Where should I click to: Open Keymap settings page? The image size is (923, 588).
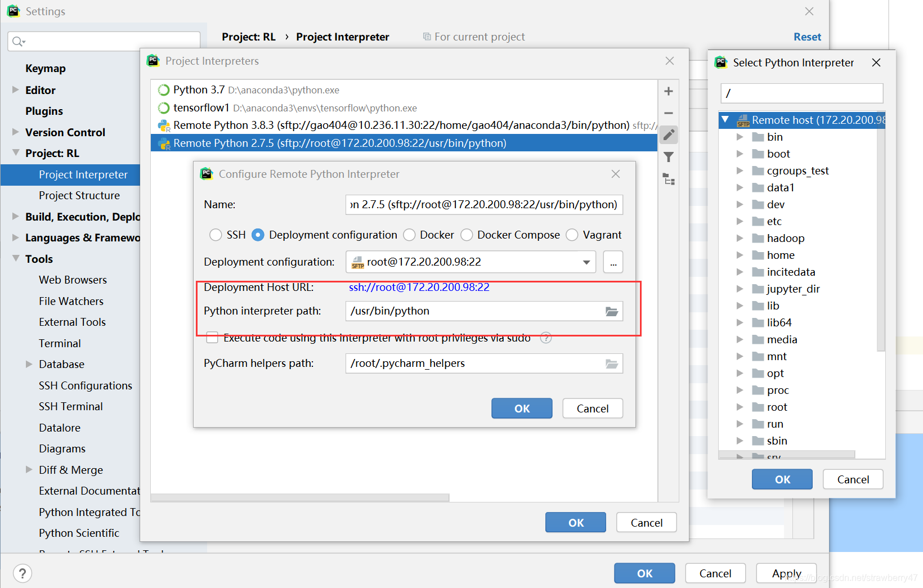click(x=46, y=68)
